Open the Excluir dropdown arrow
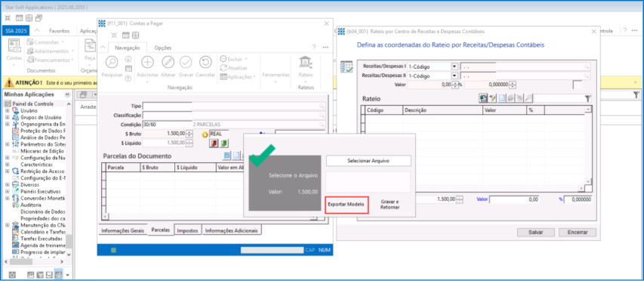The height and width of the screenshot is (281, 644). tap(246, 59)
